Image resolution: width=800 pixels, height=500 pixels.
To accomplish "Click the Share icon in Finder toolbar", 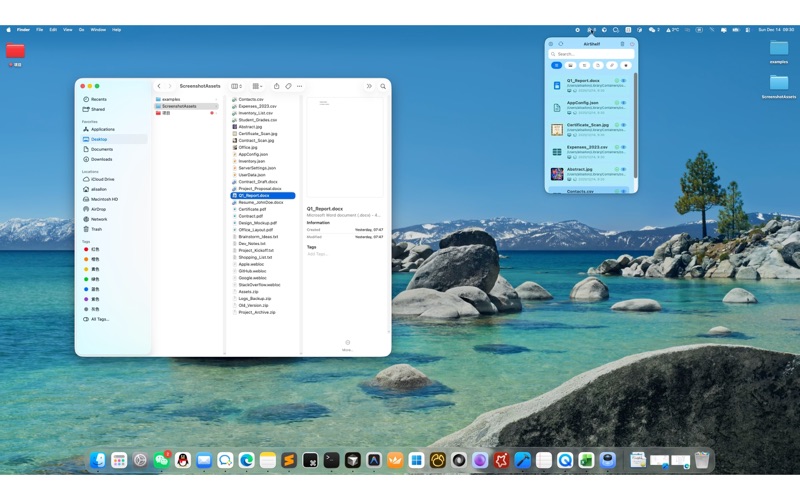I will [277, 86].
